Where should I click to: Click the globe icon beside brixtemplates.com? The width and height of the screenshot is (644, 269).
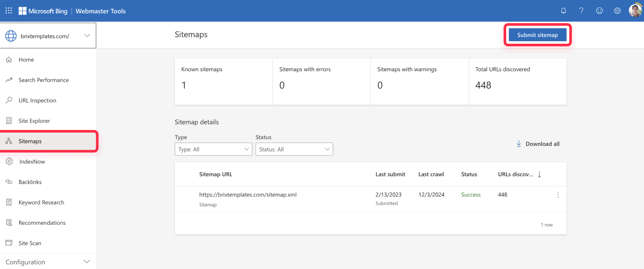pyautogui.click(x=11, y=36)
